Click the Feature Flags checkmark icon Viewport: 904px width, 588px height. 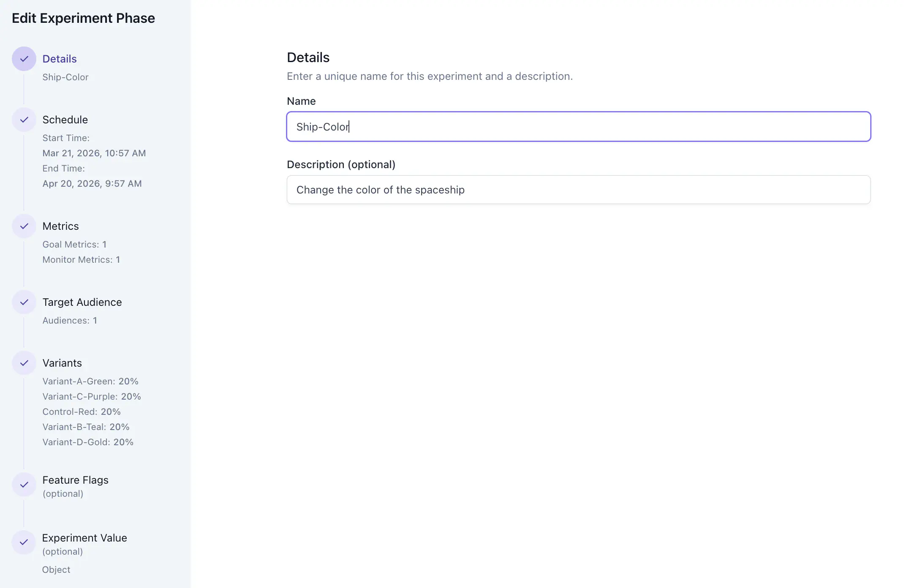pos(24,485)
